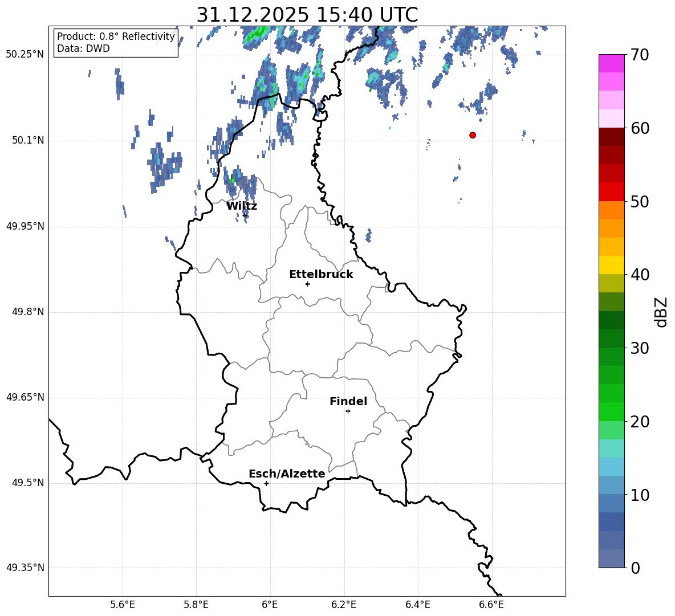
Task: Click the 49.35°N latitude tick label
Action: pyautogui.click(x=25, y=568)
